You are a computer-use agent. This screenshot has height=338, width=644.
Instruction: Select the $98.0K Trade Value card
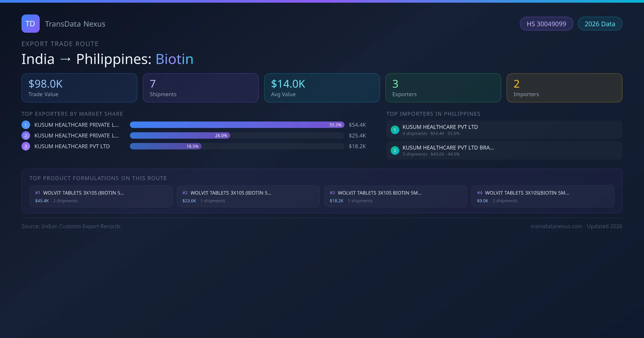pyautogui.click(x=79, y=88)
